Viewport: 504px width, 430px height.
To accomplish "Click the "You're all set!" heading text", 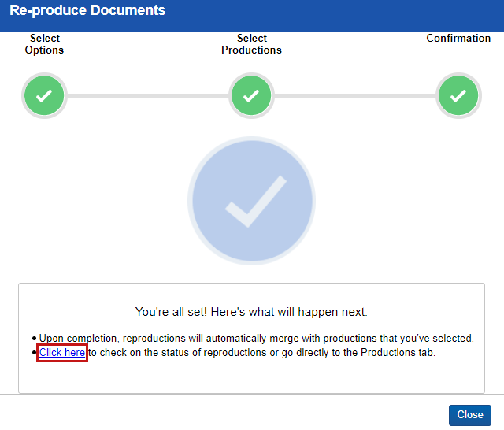I will [251, 312].
